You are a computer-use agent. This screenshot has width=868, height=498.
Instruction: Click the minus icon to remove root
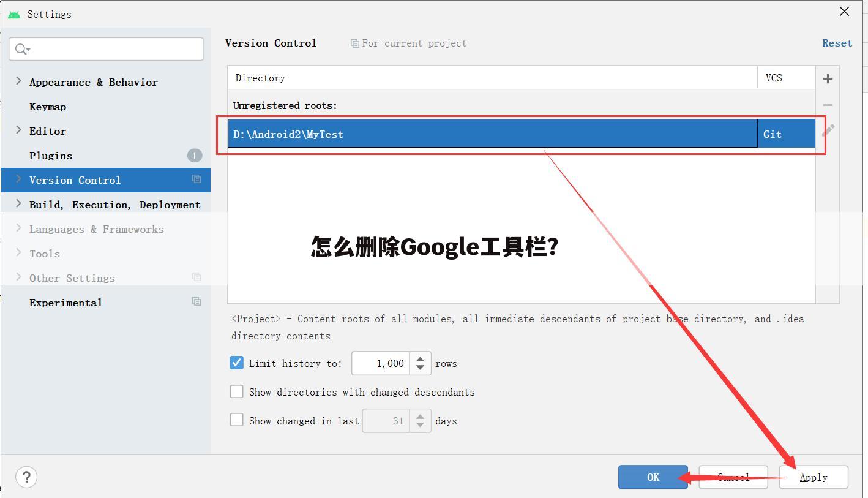coord(828,105)
